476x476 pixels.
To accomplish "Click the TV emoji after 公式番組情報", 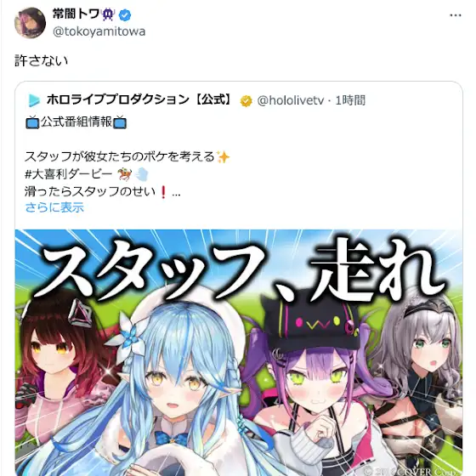I will 120,122.
